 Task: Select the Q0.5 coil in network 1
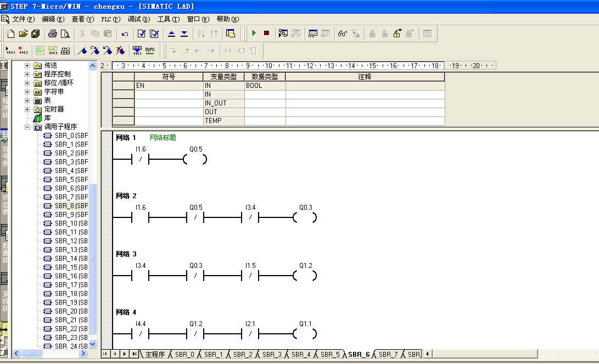pos(195,159)
